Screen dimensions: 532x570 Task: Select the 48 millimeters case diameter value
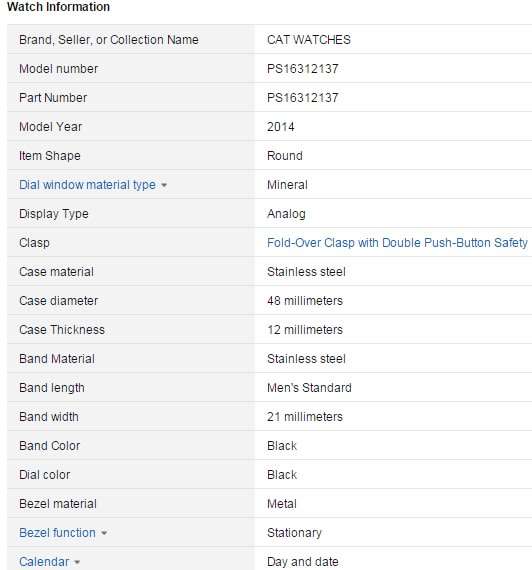click(x=305, y=301)
